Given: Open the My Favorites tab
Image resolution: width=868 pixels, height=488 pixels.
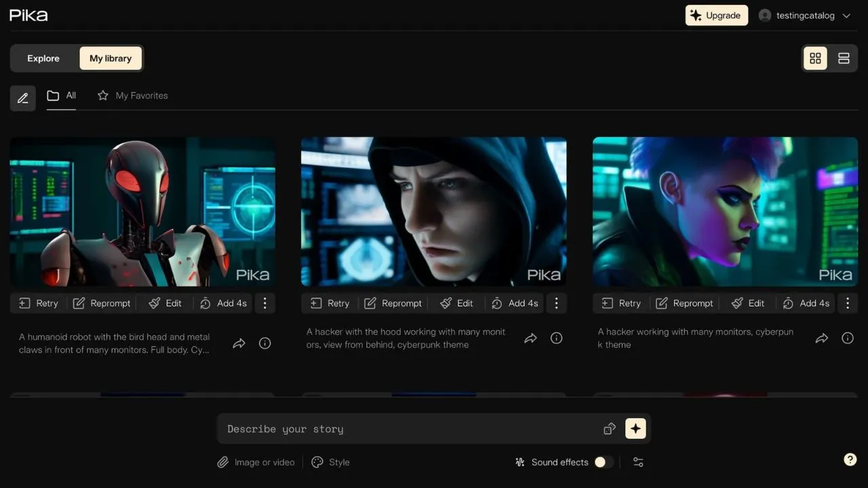Looking at the screenshot, I should click(133, 96).
